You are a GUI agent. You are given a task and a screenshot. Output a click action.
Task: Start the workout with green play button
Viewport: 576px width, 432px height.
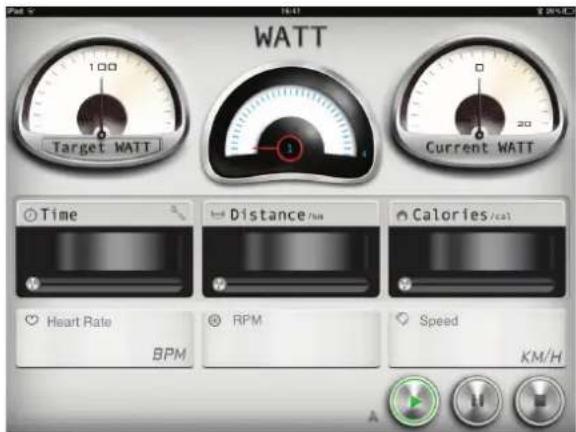pos(414,402)
